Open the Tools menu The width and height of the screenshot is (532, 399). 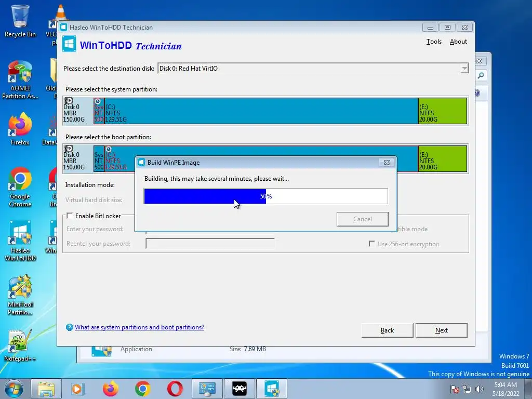pos(434,42)
